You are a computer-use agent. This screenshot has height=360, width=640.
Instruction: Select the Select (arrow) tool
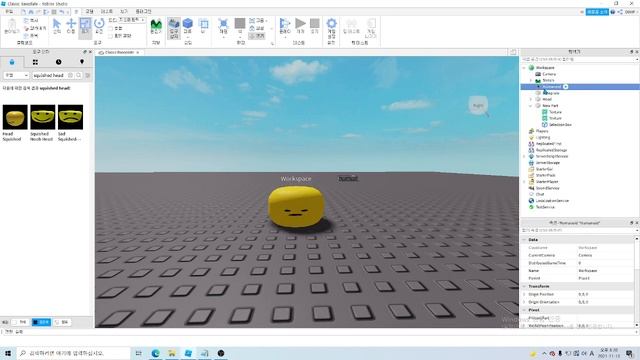57,25
